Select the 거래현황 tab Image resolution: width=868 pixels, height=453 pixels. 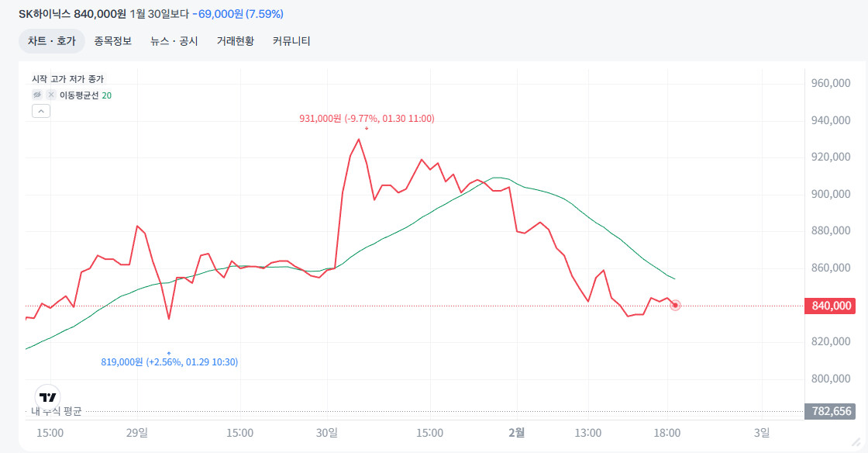tap(236, 41)
